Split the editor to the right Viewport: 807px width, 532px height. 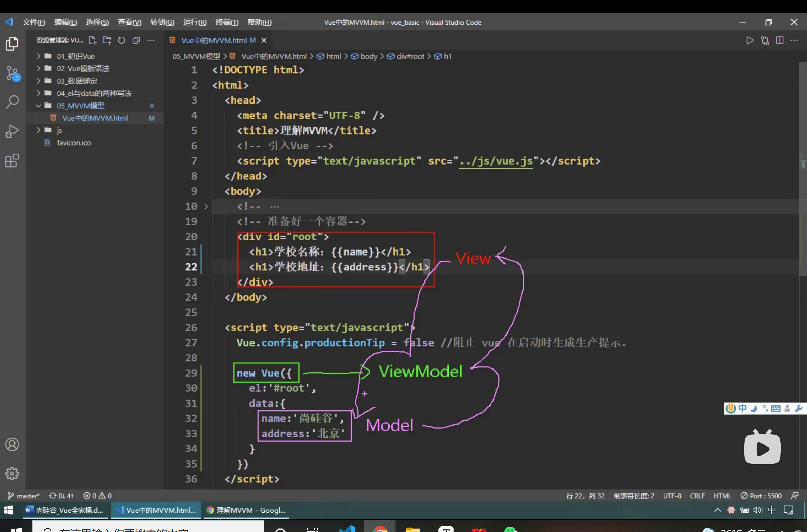(x=780, y=41)
